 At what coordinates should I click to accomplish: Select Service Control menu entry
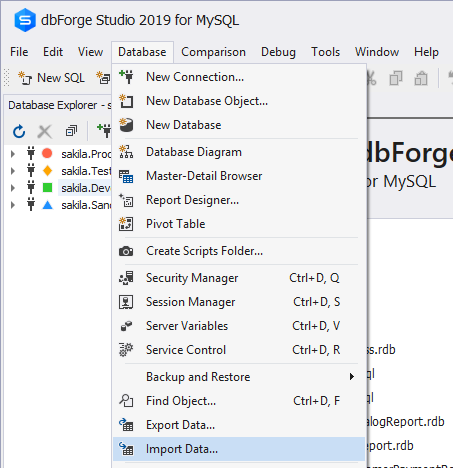(x=239, y=350)
